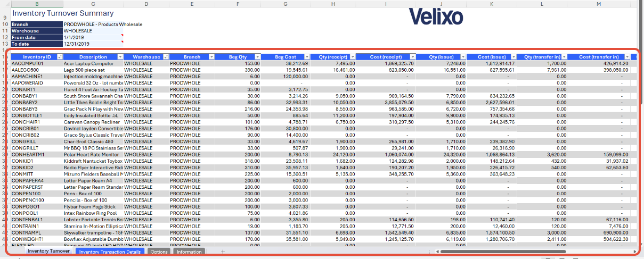Open the Beg Cost filter dropdown
644x259 pixels.
pos(307,57)
